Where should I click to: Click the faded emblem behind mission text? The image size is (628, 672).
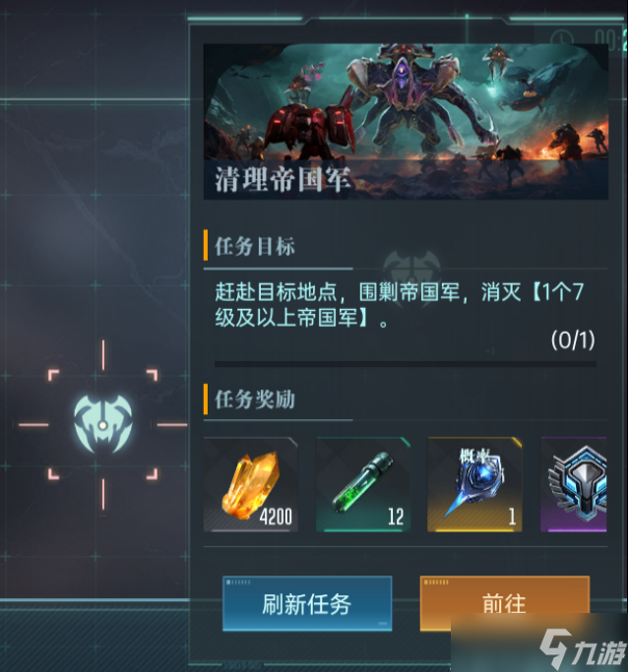click(x=411, y=275)
